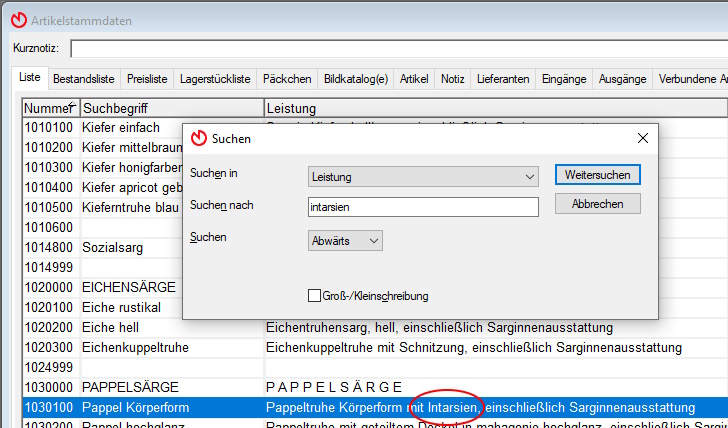Select row 1014800 Sozialsarg
Viewport: 728px width, 428px height.
[102, 247]
